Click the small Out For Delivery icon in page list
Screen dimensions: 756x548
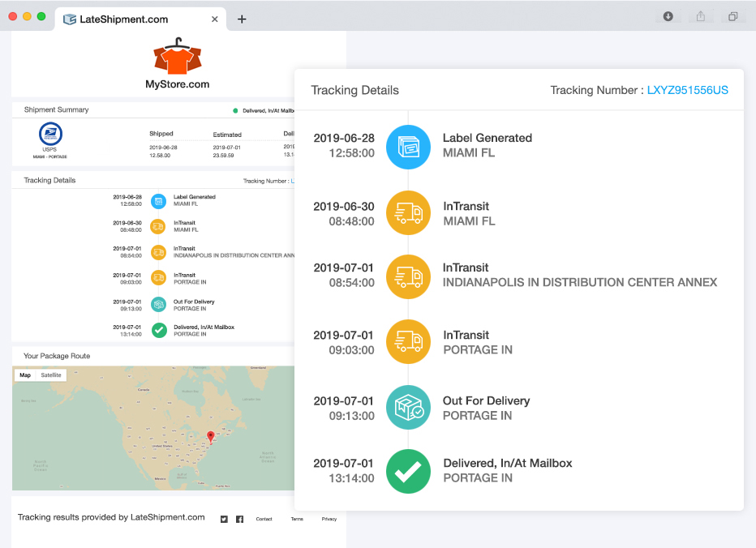(x=159, y=304)
